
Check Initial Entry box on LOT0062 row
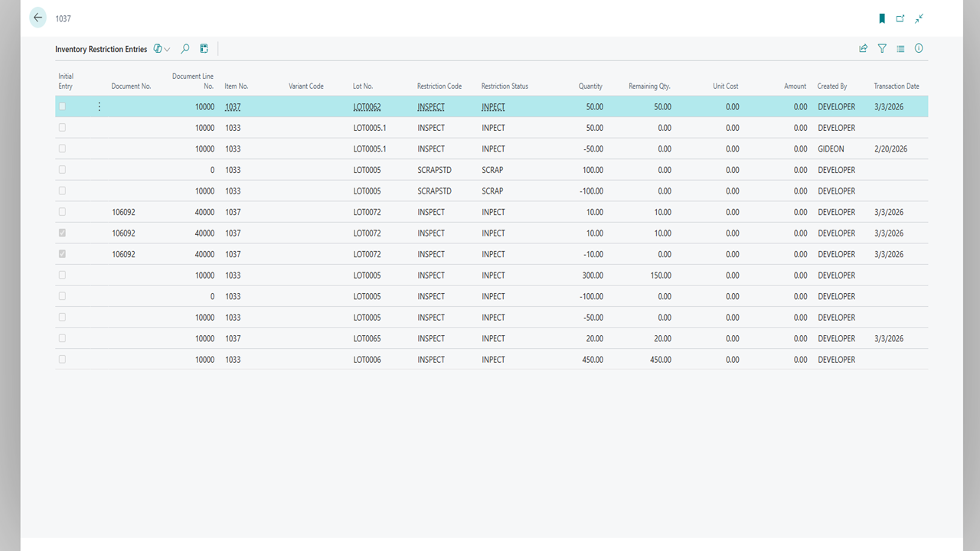pyautogui.click(x=63, y=107)
